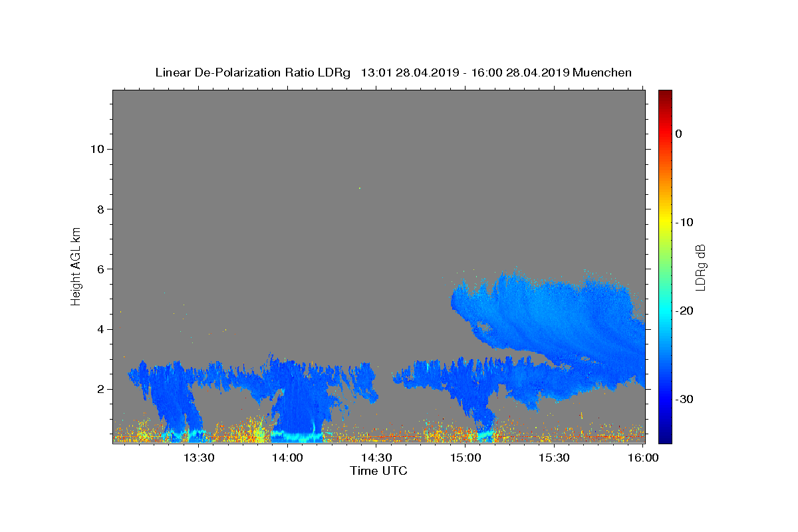Click the isolated yellow pixel near 8.7 km
This screenshot has height=532, width=798.
(360, 188)
